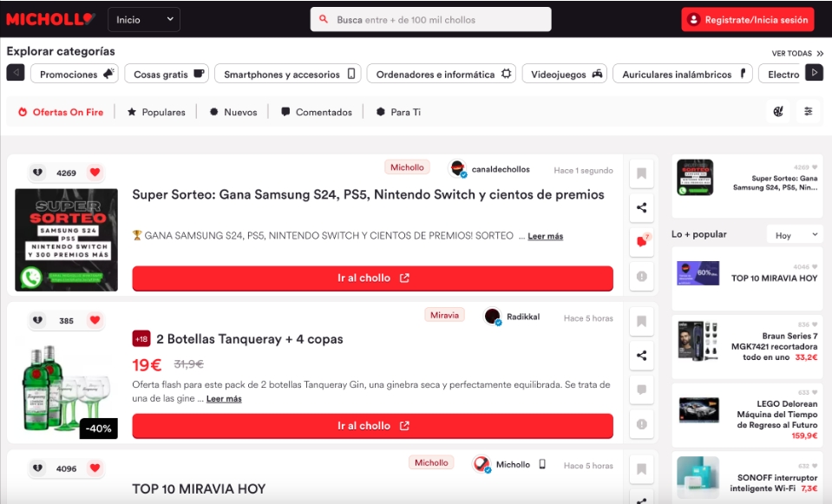Switch to the Para Ti tab
This screenshot has height=504, width=832.
point(398,112)
